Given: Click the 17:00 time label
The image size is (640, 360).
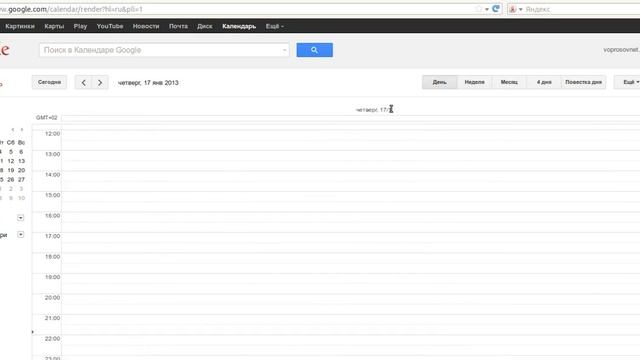Looking at the screenshot, I should coord(52,236).
